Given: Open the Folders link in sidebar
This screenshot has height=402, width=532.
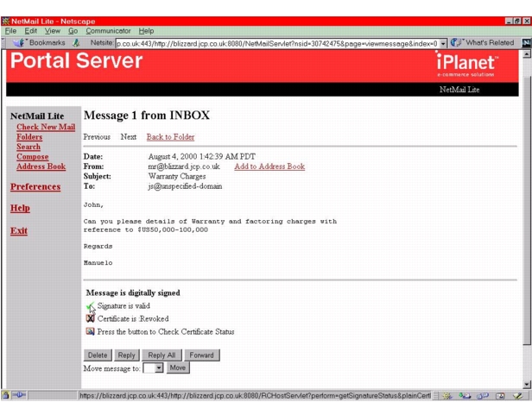Looking at the screenshot, I should click(x=29, y=137).
